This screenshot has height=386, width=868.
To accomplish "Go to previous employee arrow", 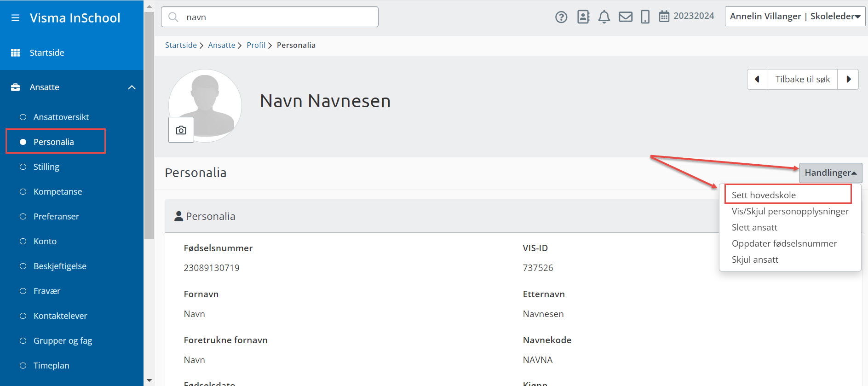I will click(757, 79).
